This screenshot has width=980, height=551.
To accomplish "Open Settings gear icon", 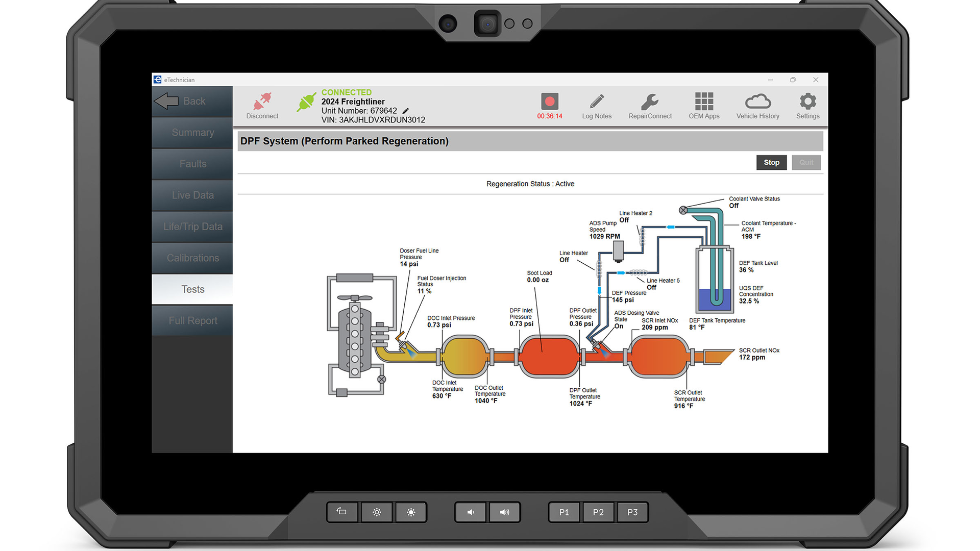I will (807, 102).
